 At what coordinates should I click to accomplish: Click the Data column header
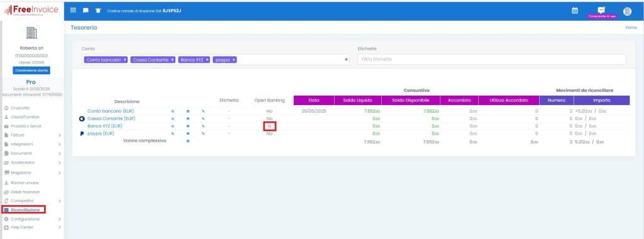point(314,100)
